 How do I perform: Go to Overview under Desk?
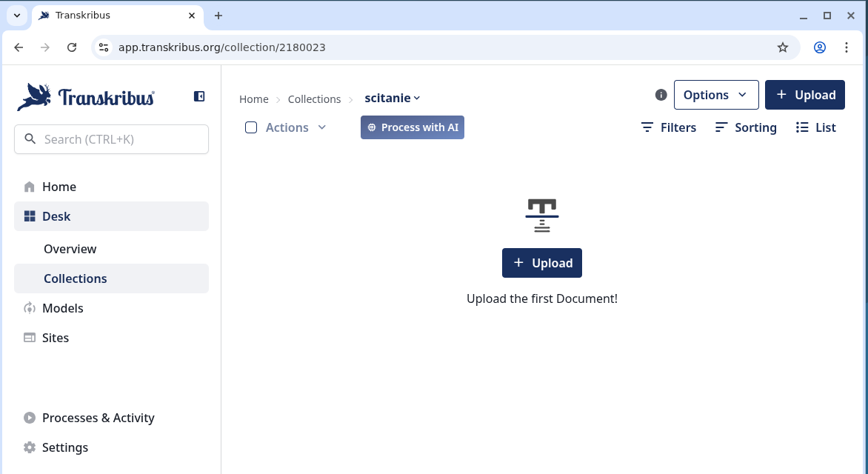70,249
